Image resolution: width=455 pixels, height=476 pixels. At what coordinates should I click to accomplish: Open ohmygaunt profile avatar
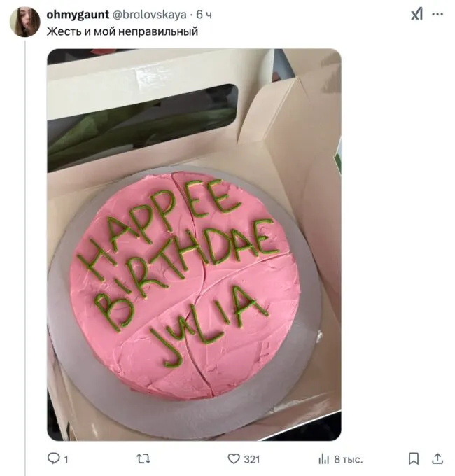point(25,22)
